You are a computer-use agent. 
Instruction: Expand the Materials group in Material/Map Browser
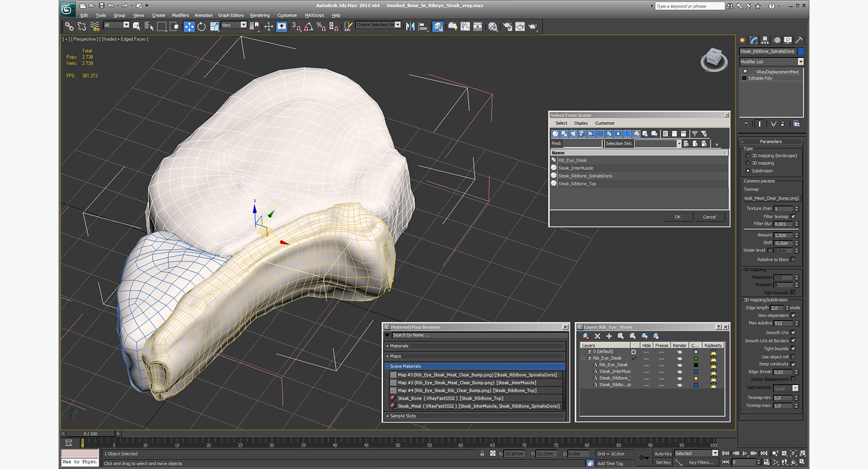[x=475, y=346]
